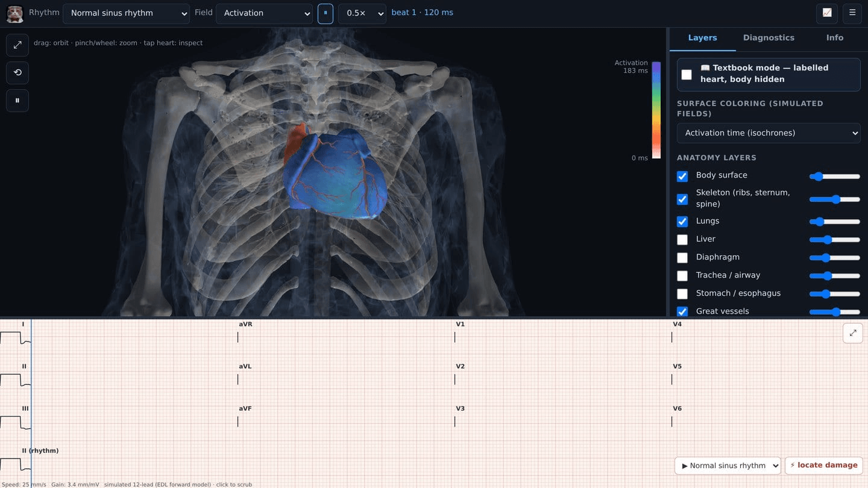Click the pause button in top toolbar
The image size is (868, 488).
(325, 13)
